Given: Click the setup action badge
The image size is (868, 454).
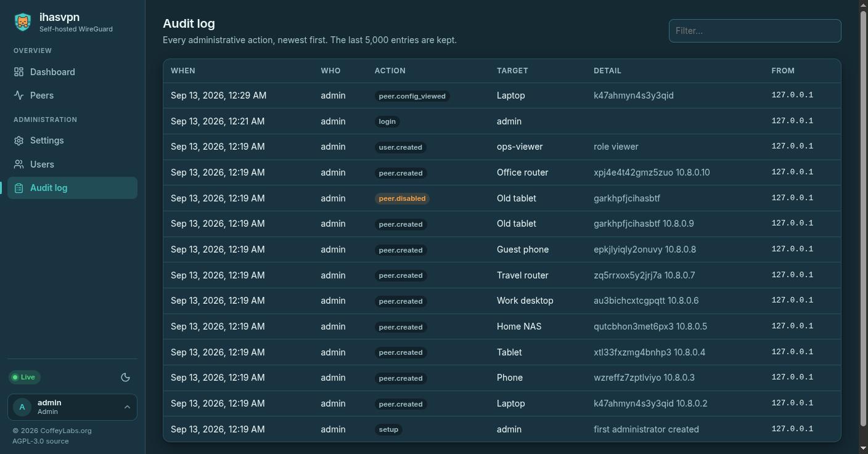Looking at the screenshot, I should point(388,429).
